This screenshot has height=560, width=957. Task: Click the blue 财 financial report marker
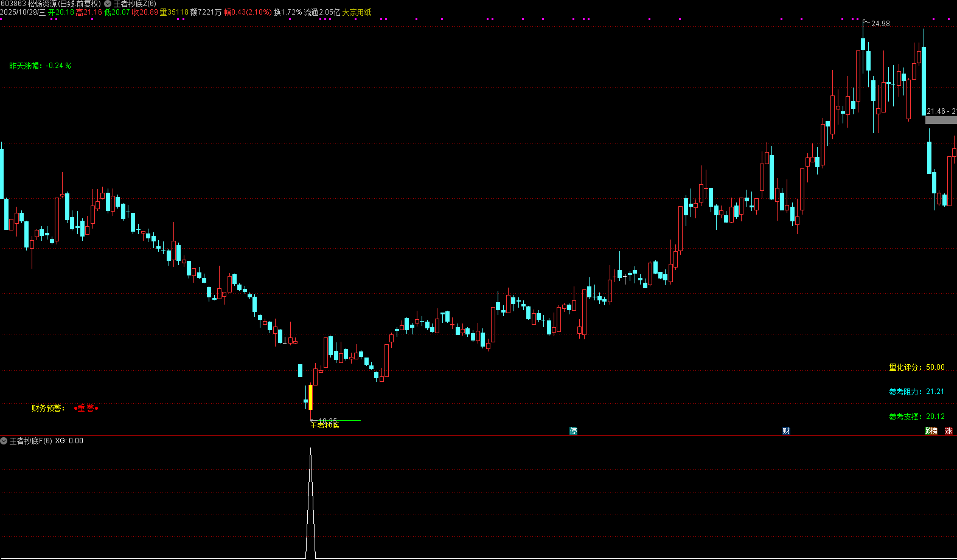coord(786,430)
